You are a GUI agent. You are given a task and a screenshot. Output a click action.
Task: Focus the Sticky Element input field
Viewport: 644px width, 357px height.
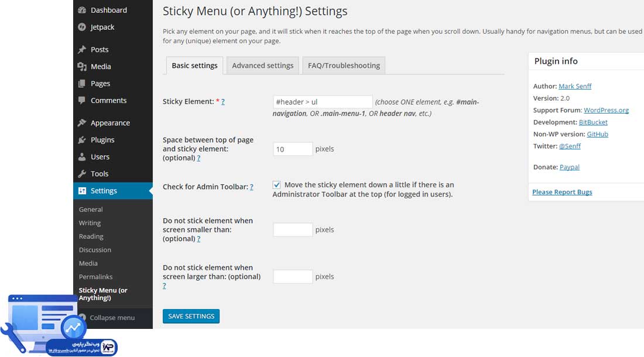tap(323, 102)
